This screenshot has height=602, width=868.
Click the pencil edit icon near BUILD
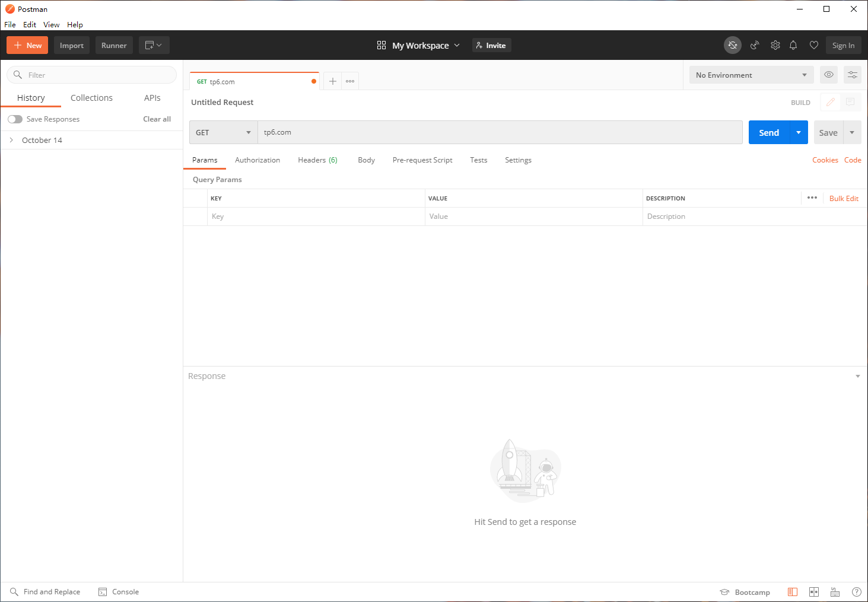(x=831, y=102)
